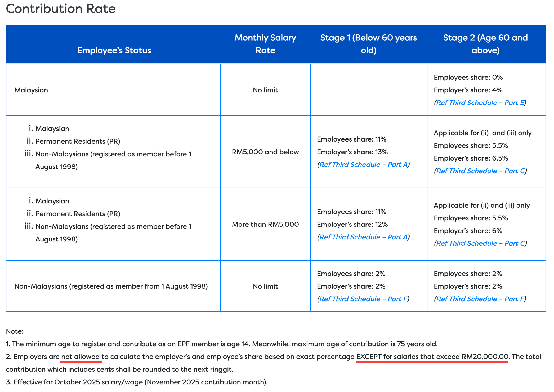
Task: Click the Monthly Salary Rate column header
Action: [x=265, y=44]
